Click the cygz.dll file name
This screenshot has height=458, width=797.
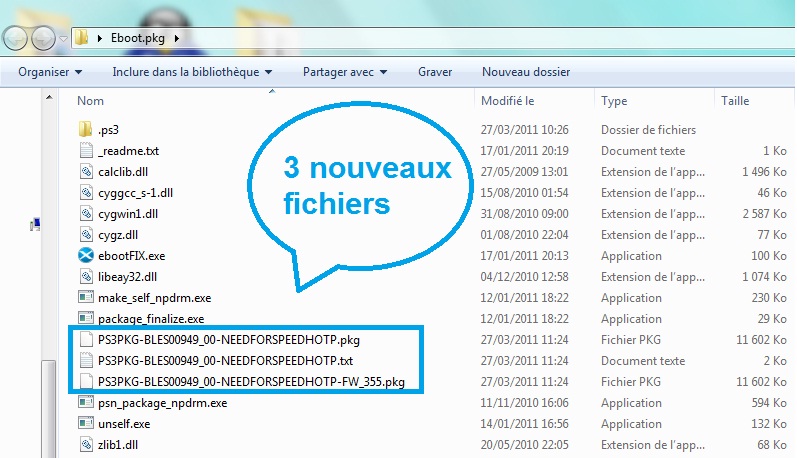tap(118, 235)
